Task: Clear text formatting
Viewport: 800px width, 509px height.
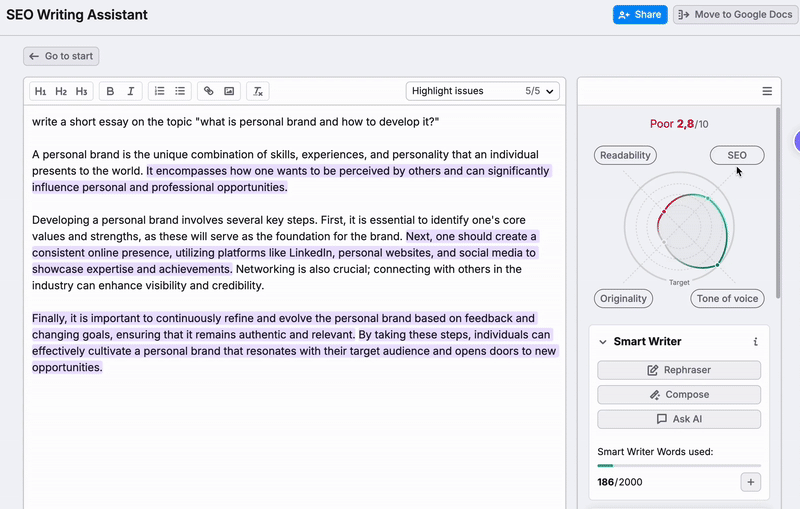Action: click(258, 91)
